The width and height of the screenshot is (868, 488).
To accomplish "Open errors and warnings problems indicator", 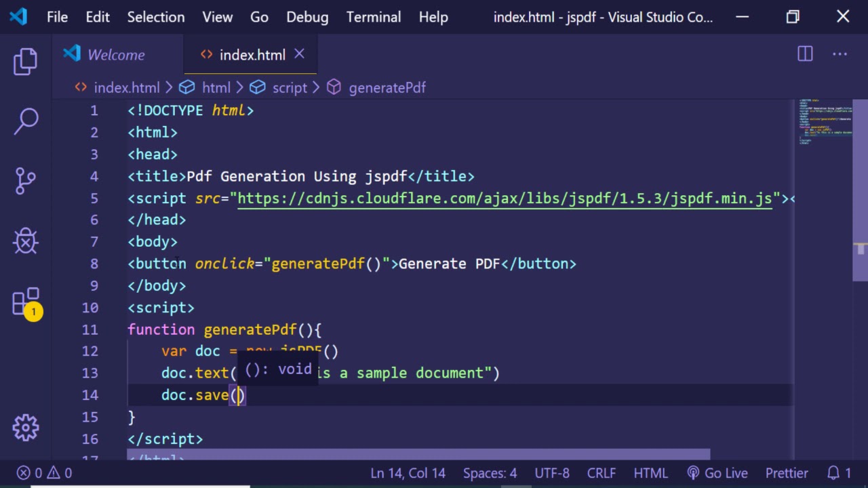I will pos(45,473).
